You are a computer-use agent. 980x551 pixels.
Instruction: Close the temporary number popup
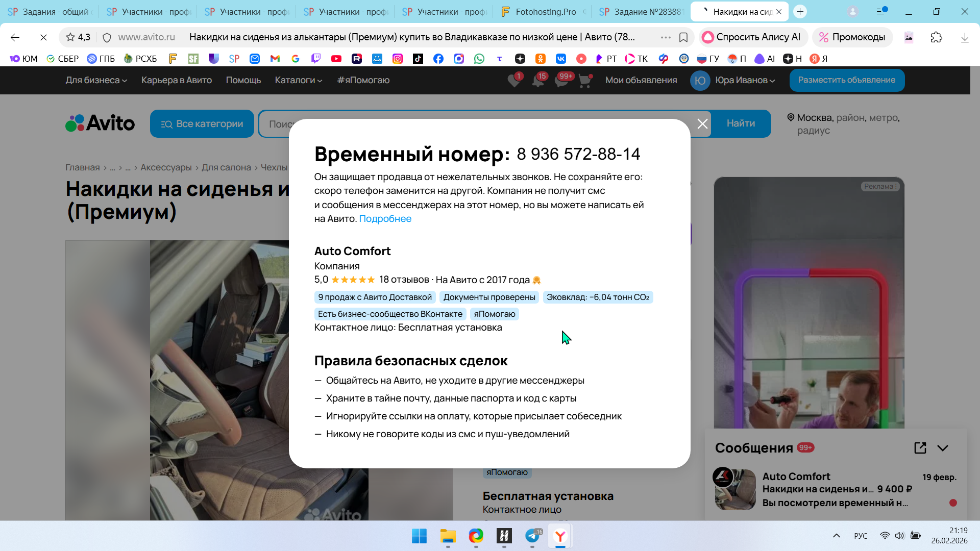[702, 124]
